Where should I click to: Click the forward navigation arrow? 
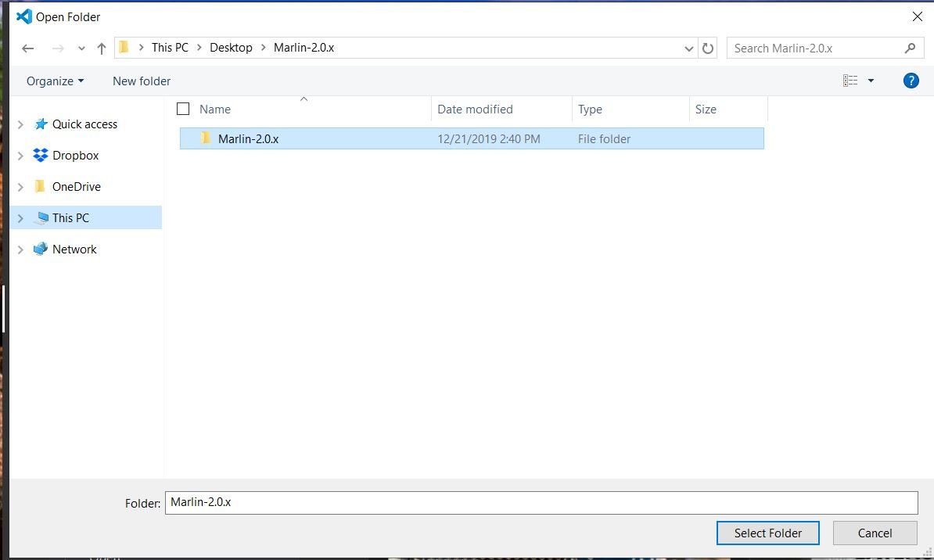click(58, 48)
